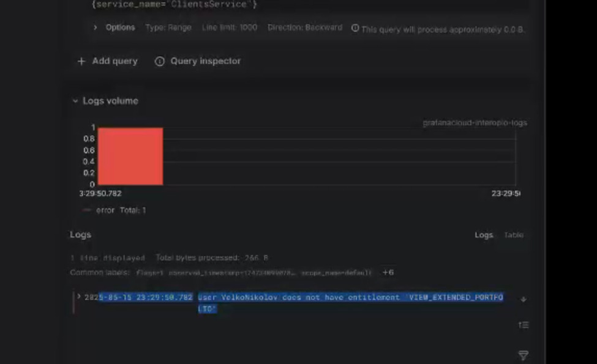
Task: Click the '1 line displayed' text
Action: point(108,258)
